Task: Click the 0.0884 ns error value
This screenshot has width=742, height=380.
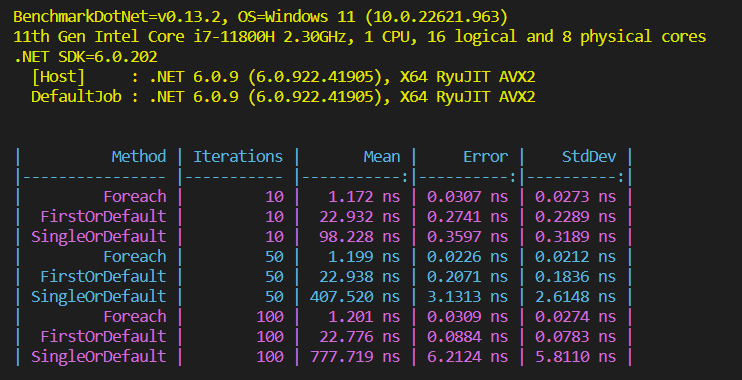Action: 468,336
